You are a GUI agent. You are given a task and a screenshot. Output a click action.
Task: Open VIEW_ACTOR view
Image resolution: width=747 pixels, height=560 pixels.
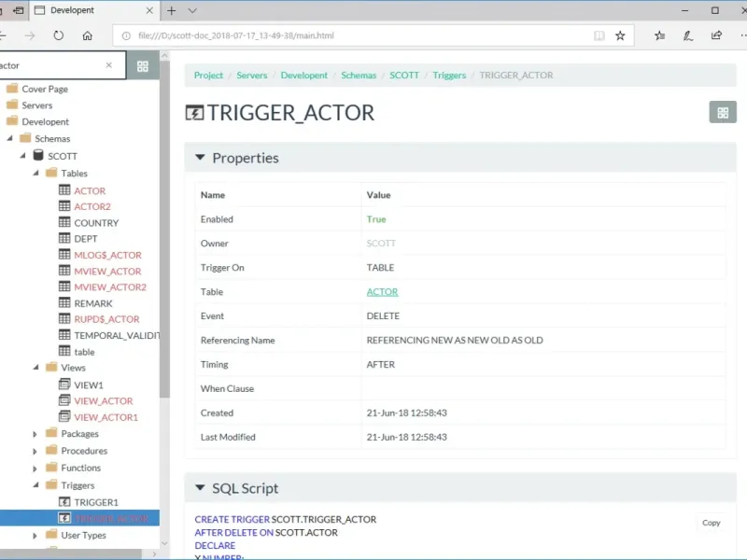[104, 401]
